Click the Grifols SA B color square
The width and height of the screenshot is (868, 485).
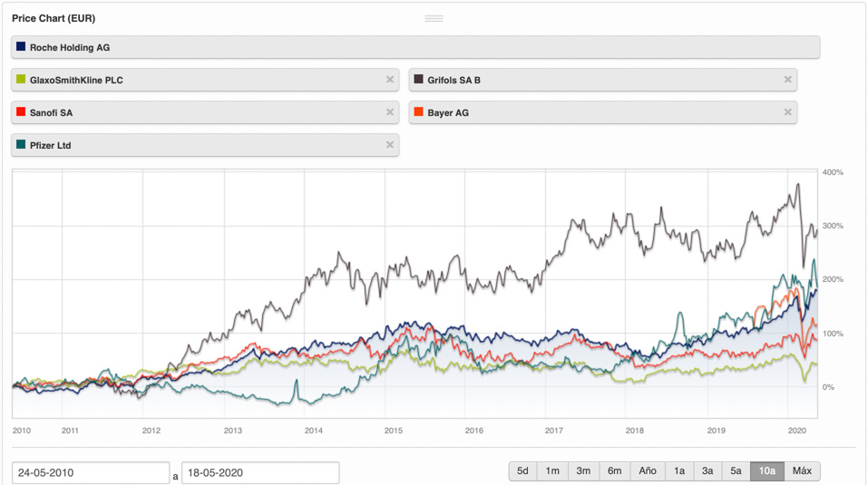tap(418, 80)
